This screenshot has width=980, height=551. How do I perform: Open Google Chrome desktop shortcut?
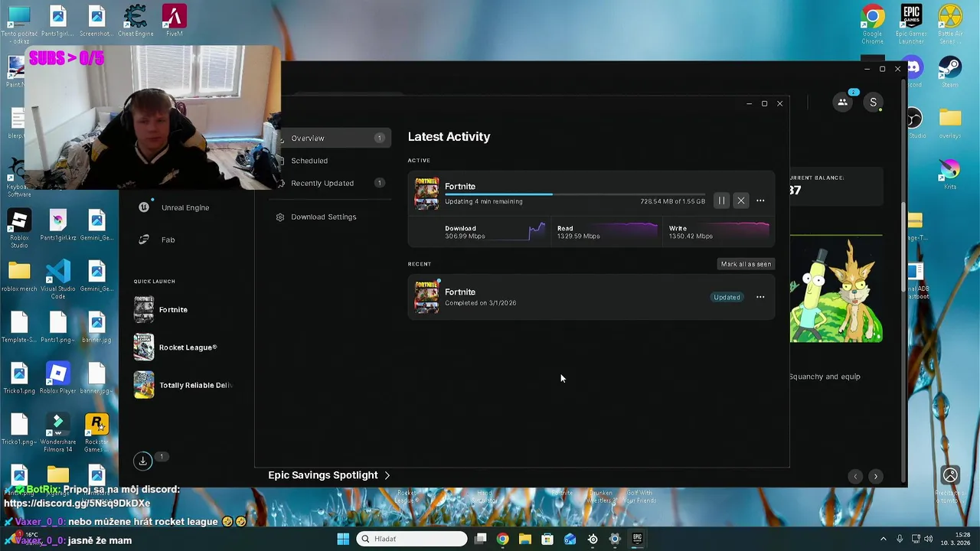872,23
